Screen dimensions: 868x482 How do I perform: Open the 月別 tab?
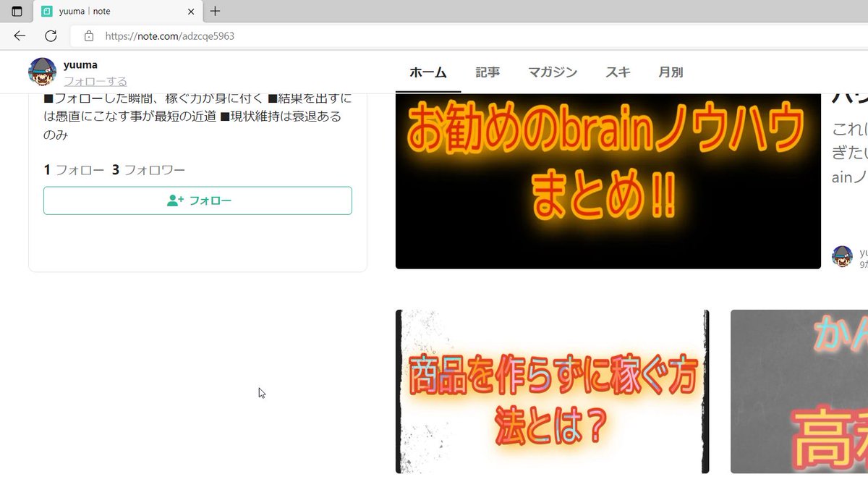pos(671,72)
